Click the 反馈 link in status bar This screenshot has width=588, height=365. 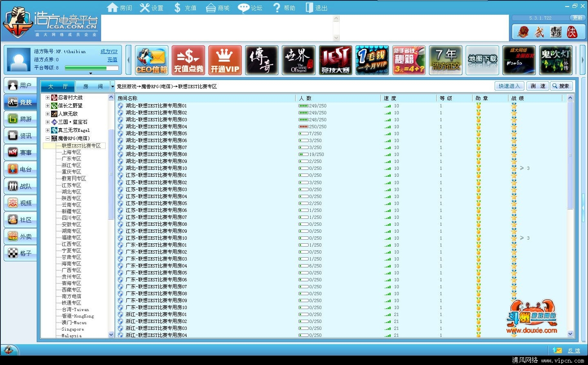point(574,351)
